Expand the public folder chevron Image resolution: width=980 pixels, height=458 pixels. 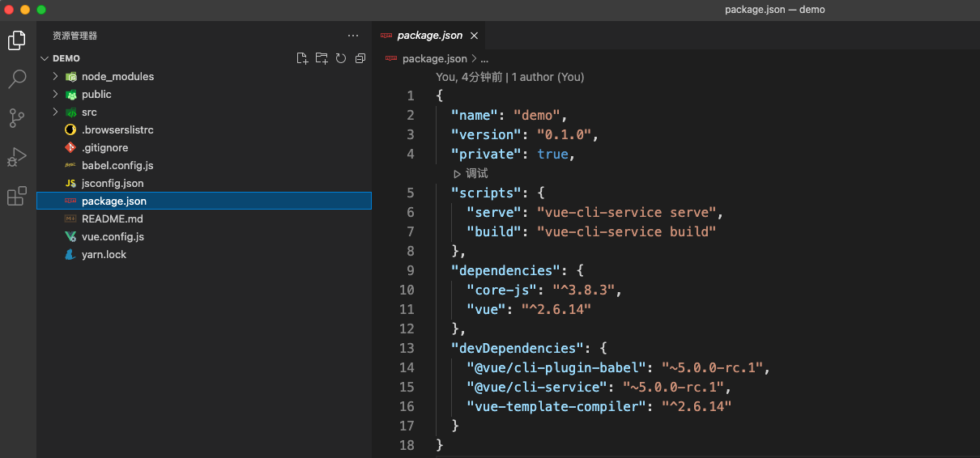pyautogui.click(x=55, y=94)
